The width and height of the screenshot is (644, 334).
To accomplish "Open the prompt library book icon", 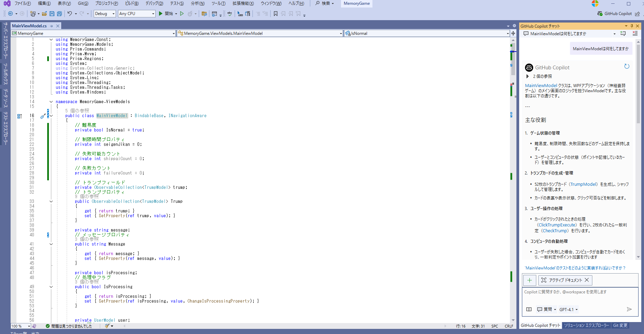I will [x=529, y=309].
